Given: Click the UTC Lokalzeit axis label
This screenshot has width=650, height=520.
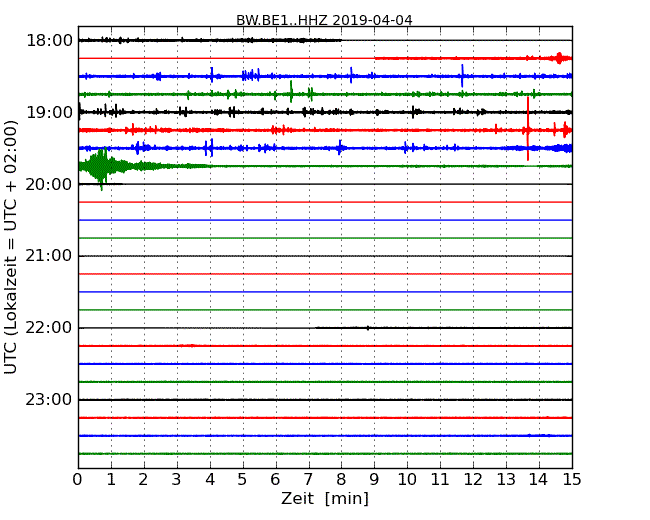Looking at the screenshot, I should click(x=10, y=247).
